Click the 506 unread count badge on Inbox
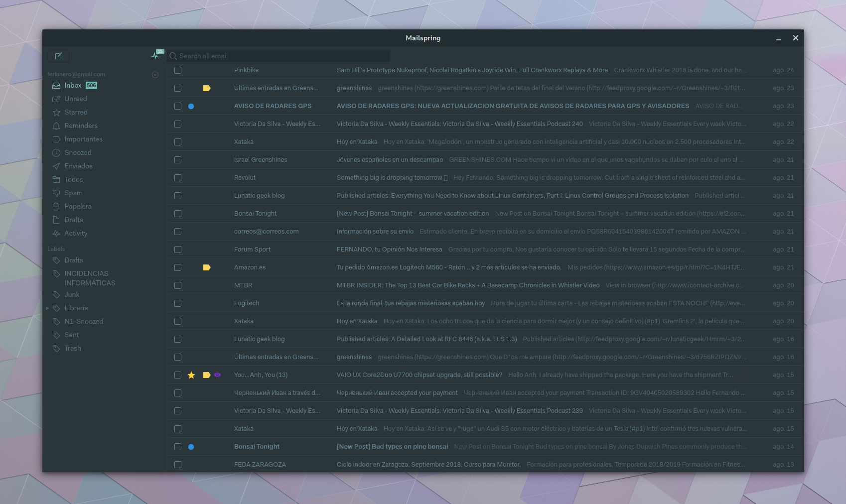Image resolution: width=846 pixels, height=504 pixels. [91, 86]
